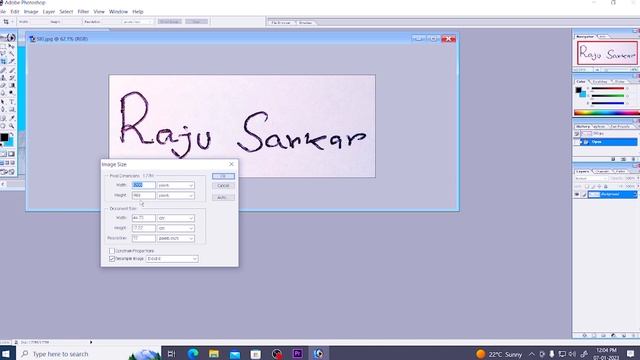
Task: Open Premiere Pro from taskbar
Action: (x=298, y=353)
